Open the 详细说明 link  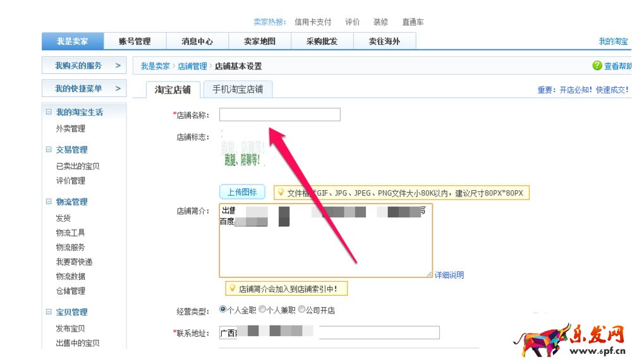[x=449, y=275]
